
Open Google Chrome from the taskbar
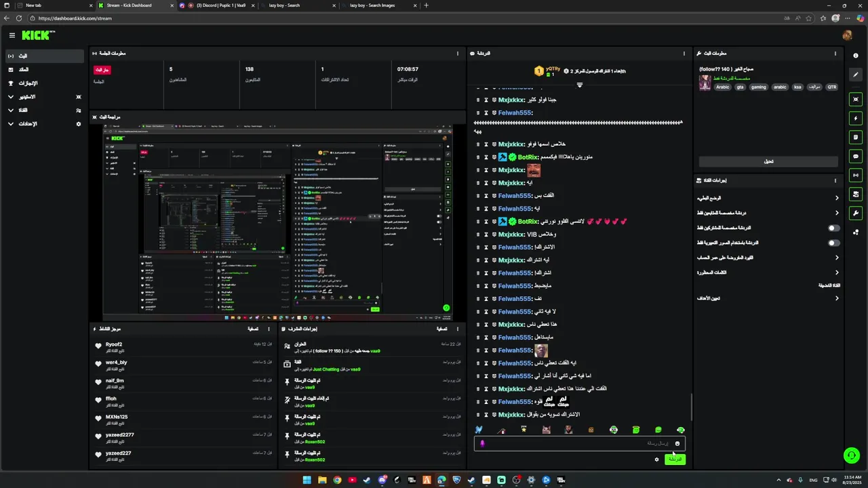point(337,480)
